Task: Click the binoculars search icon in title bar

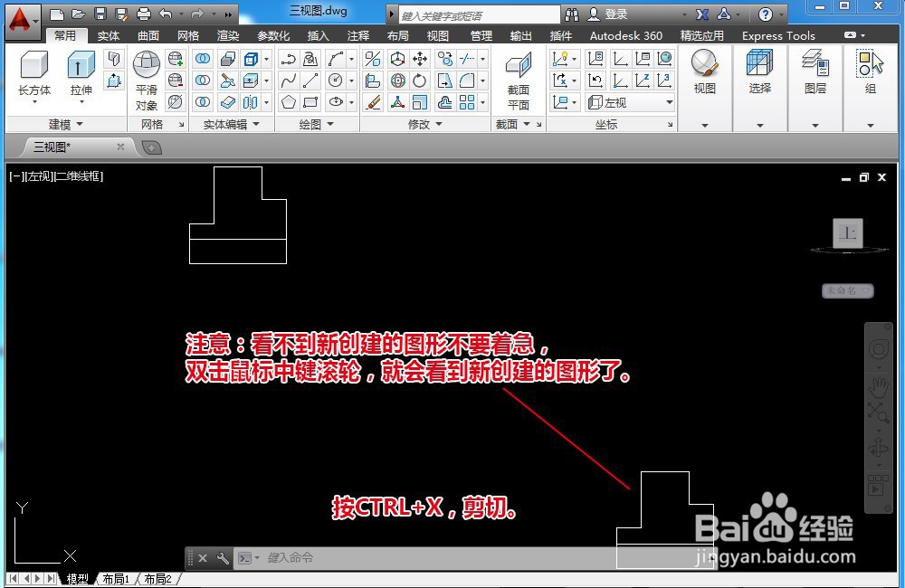Action: pos(571,14)
